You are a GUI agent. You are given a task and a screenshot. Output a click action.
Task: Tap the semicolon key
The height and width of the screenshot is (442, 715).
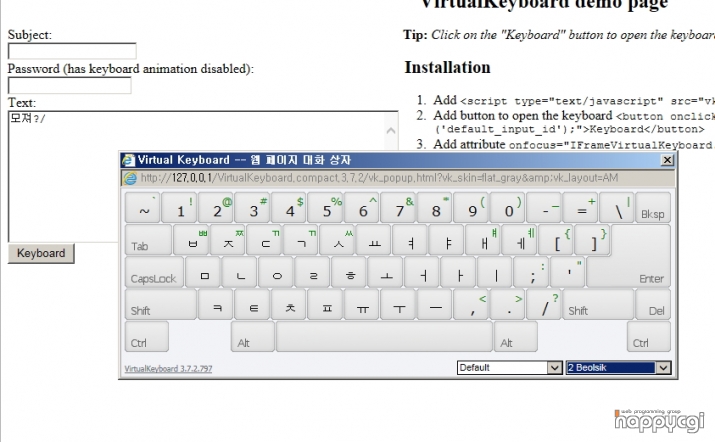coord(531,272)
